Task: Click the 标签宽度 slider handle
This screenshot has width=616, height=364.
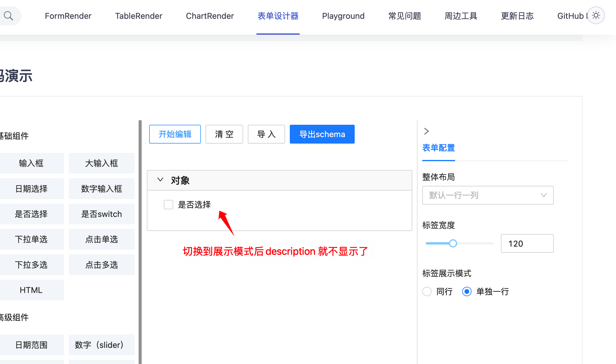Action: tap(453, 243)
